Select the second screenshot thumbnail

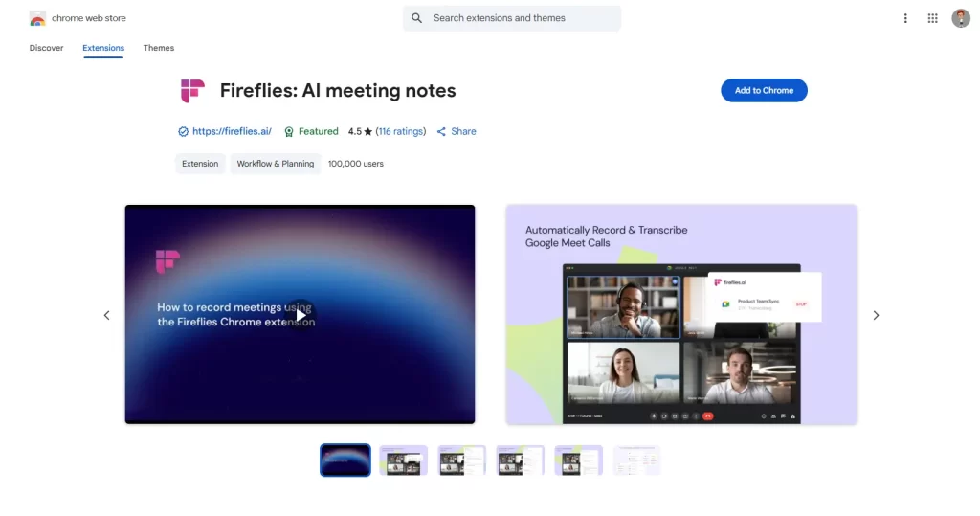click(x=403, y=460)
